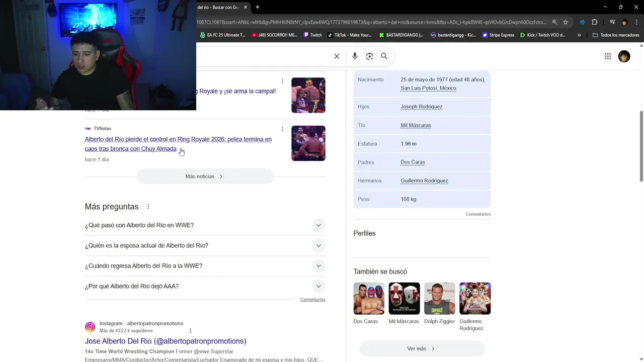This screenshot has height=362, width=644.
Task: Click Guillermo Rodríguez siblings link
Action: (x=424, y=180)
